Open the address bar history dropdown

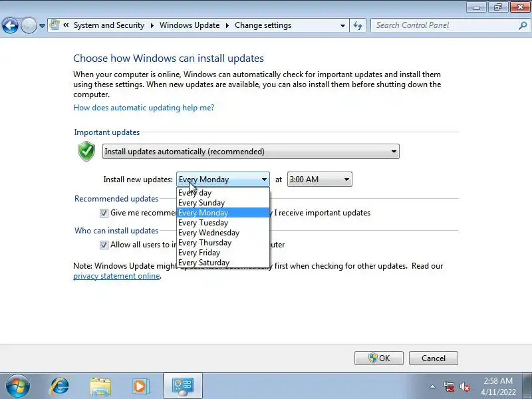click(x=342, y=25)
